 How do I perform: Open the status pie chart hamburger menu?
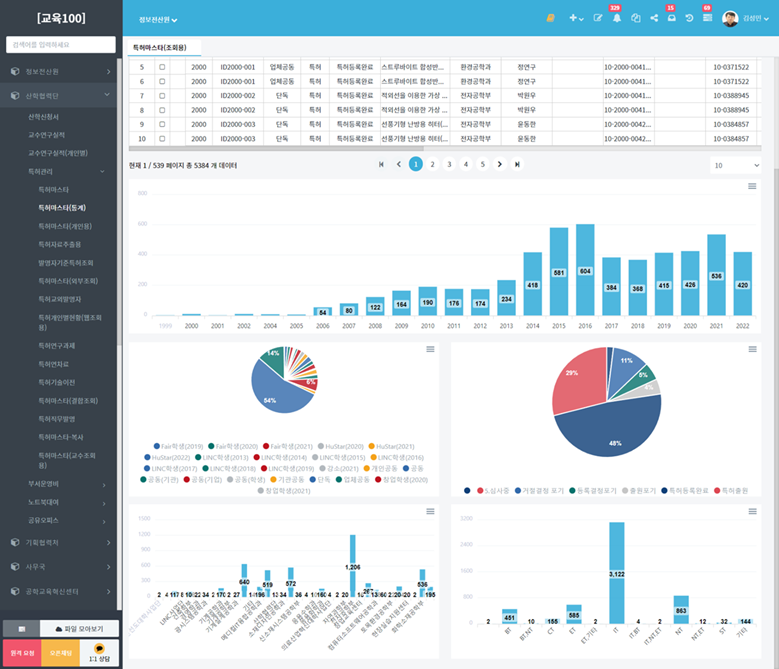[753, 349]
